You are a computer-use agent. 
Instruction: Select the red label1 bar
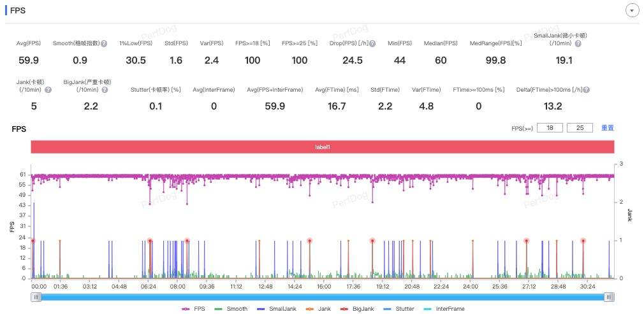point(322,146)
